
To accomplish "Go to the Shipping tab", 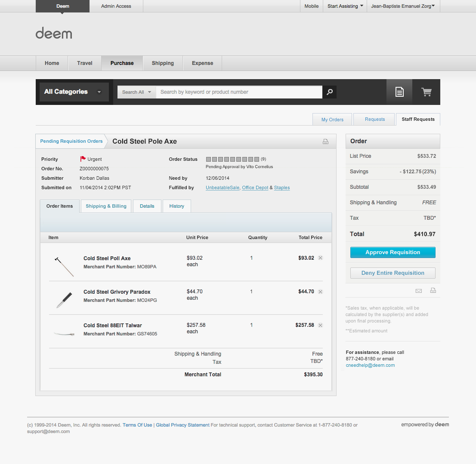I will [x=163, y=63].
